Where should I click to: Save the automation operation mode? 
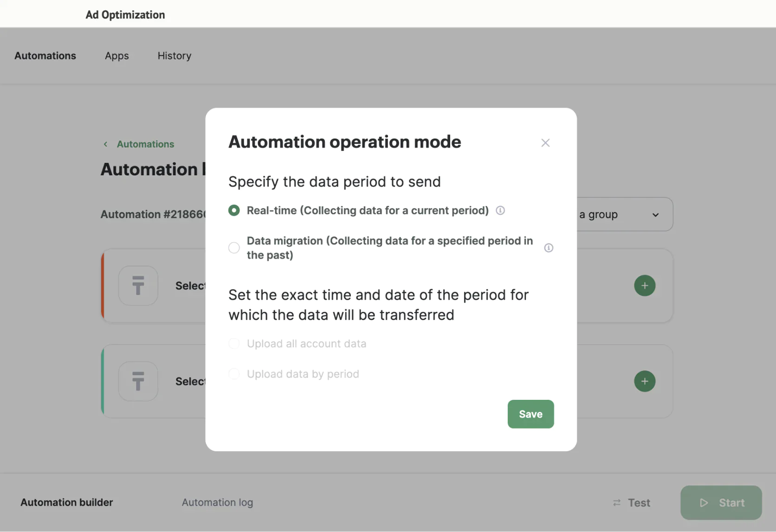point(530,414)
